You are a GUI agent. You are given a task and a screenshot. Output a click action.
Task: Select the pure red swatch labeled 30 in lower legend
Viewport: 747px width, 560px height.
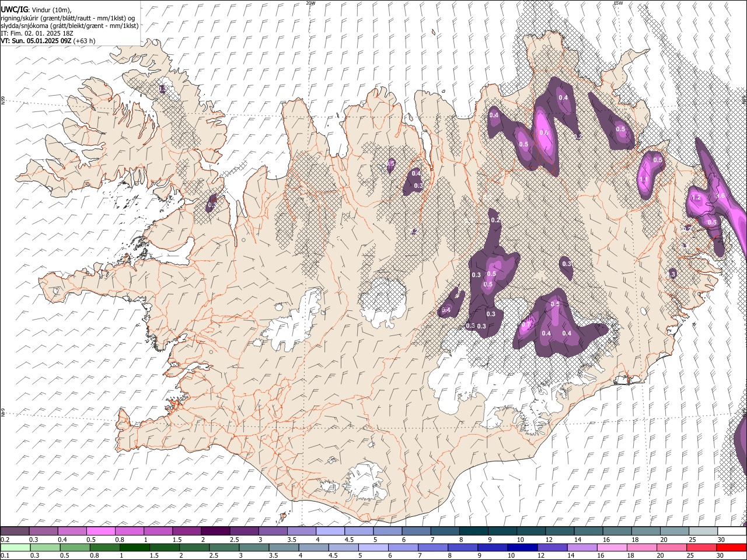coord(731,548)
